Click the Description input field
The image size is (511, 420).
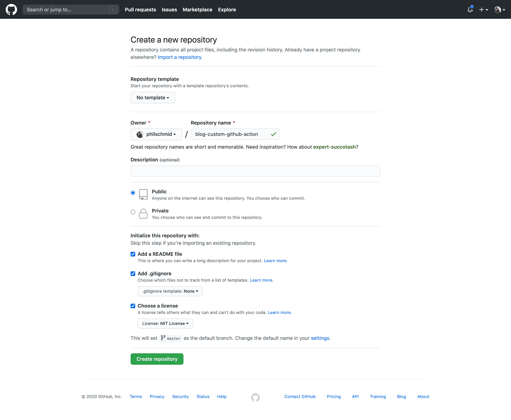(x=255, y=171)
